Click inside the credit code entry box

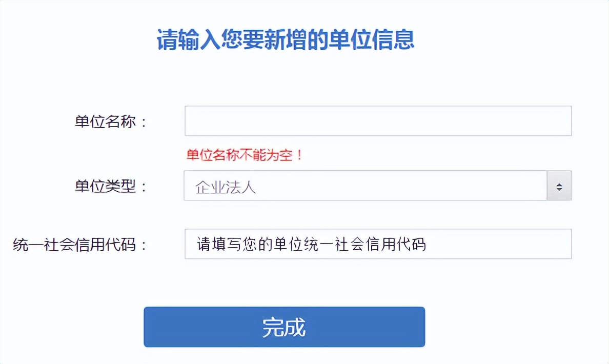point(378,244)
